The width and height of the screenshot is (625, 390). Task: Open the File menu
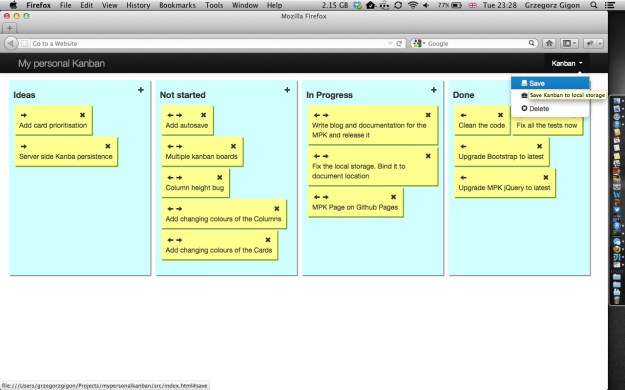click(65, 5)
